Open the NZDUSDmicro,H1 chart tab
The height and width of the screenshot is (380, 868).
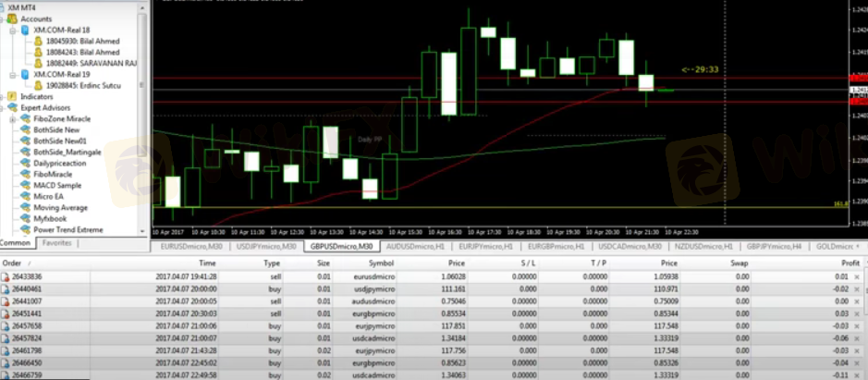click(703, 247)
